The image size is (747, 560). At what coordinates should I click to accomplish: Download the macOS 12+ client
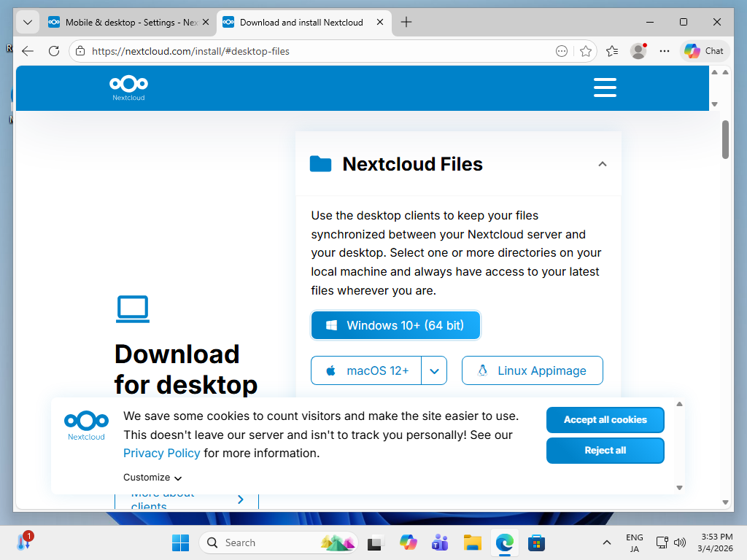(x=366, y=370)
